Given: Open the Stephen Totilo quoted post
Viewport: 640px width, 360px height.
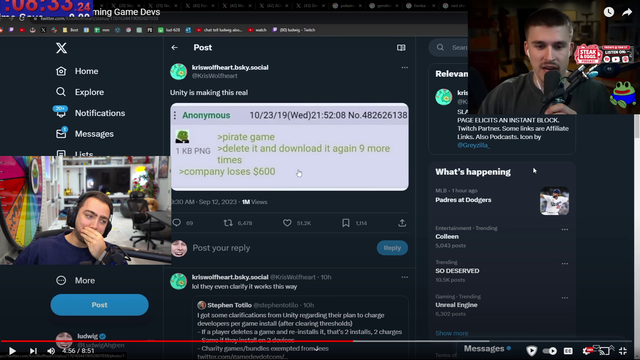Looking at the screenshot, I should pyautogui.click(x=300, y=327).
